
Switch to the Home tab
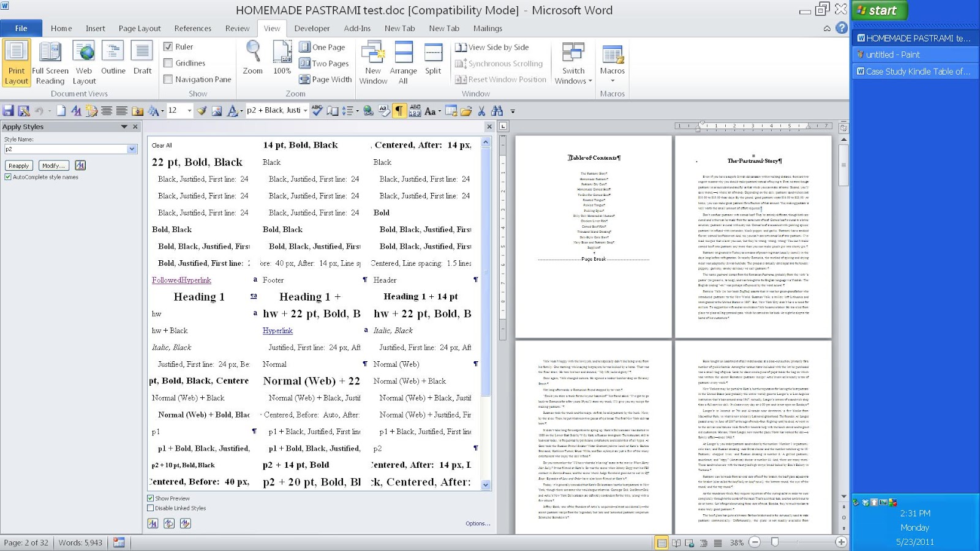coord(61,28)
